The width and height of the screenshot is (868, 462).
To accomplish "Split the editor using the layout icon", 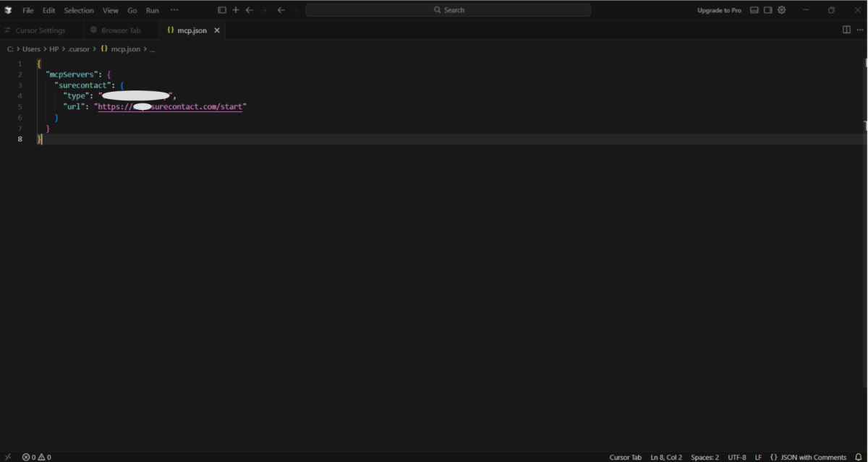I will point(846,30).
